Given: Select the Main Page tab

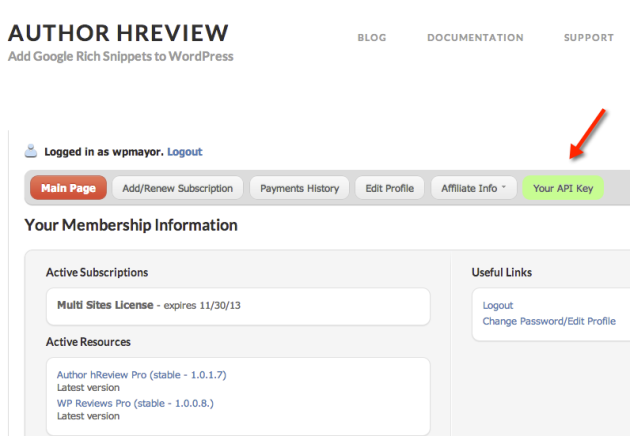Looking at the screenshot, I should (68, 188).
